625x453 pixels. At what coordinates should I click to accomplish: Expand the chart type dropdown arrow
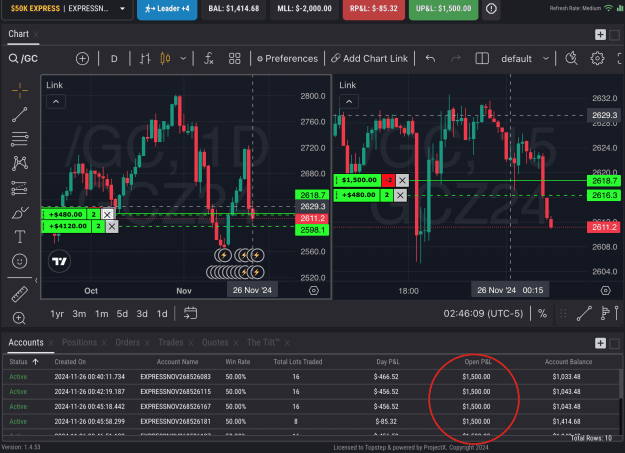coord(183,59)
